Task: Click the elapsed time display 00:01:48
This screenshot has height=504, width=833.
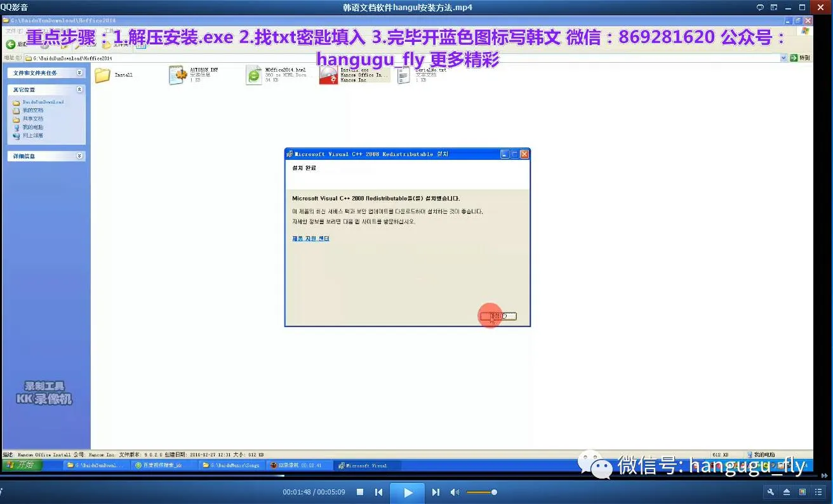Action: 297,492
